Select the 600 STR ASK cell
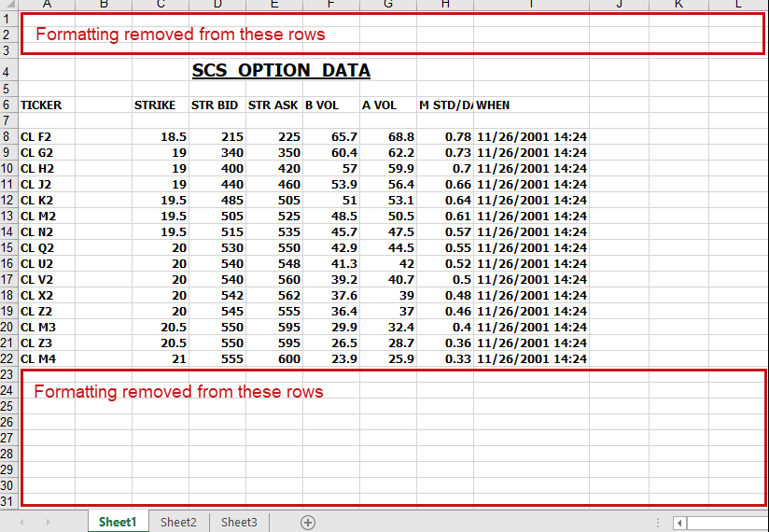The width and height of the screenshot is (769, 532). pos(274,359)
